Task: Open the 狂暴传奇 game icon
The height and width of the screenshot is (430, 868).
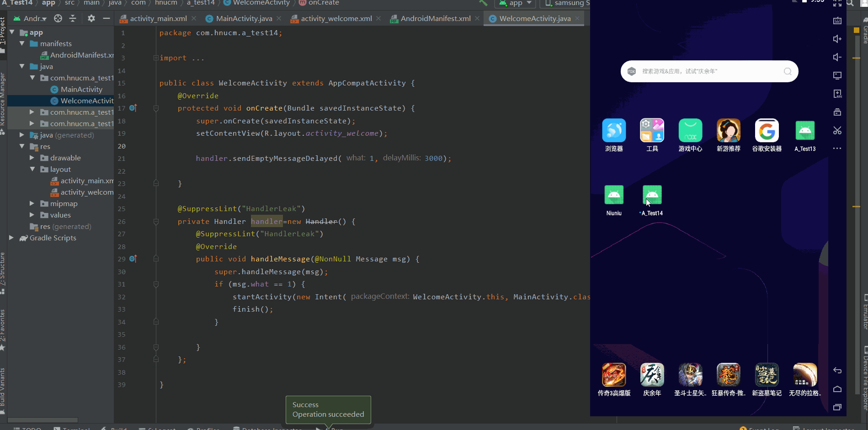Action: (x=729, y=375)
